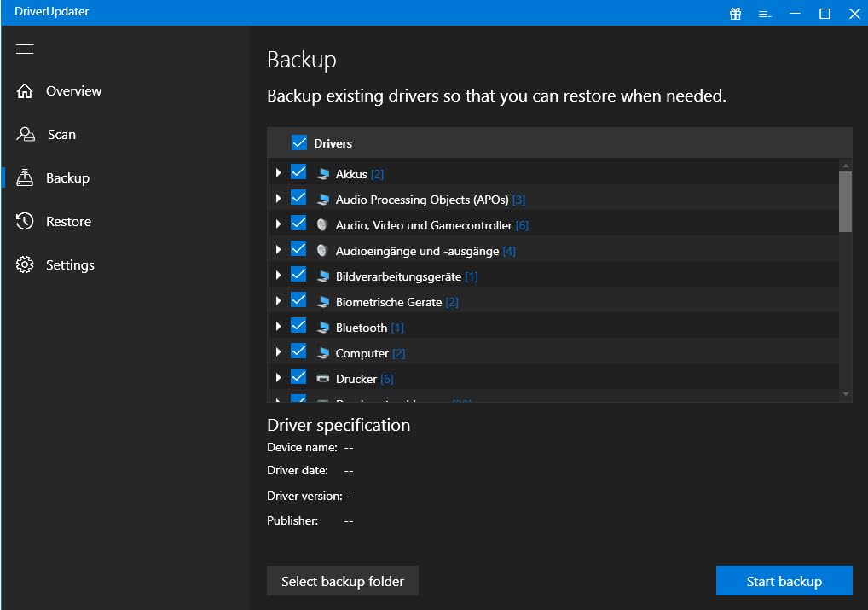868x610 pixels.
Task: Click the Overview home icon
Action: pyautogui.click(x=25, y=91)
